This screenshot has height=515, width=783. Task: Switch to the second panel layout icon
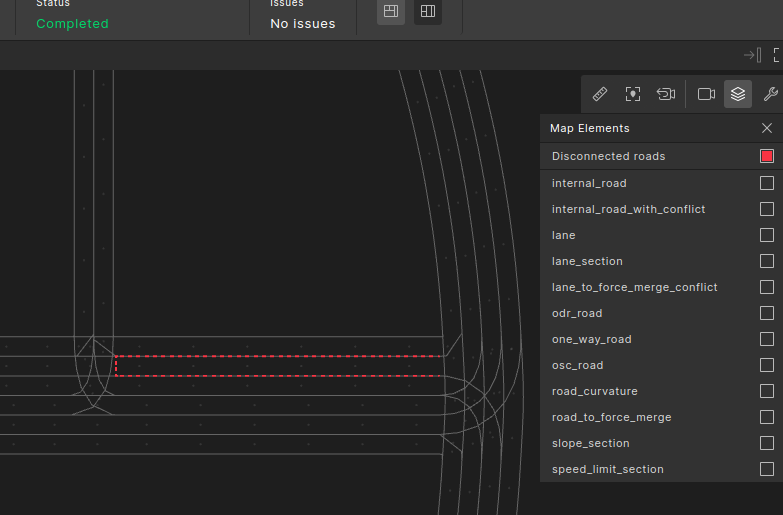(x=428, y=11)
